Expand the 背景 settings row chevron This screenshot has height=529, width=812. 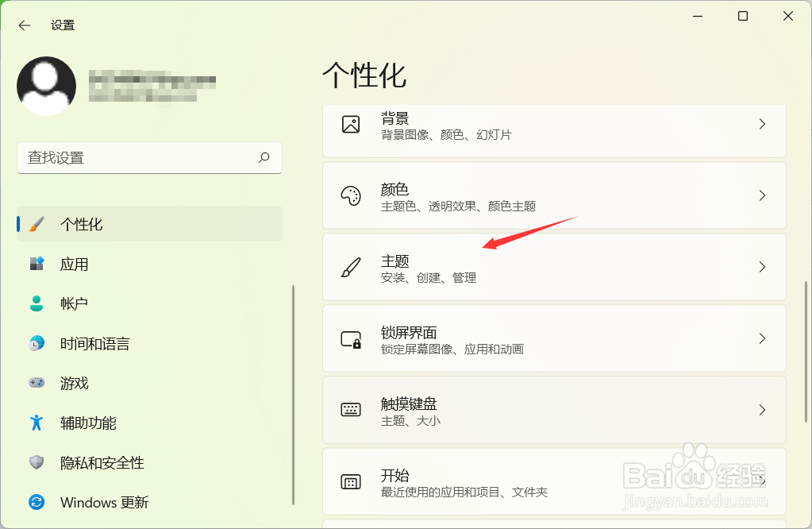(761, 124)
